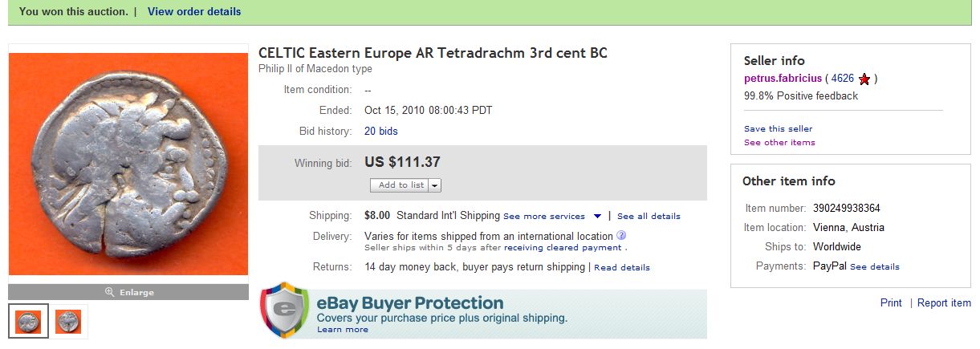
Task: Click the eBay Buyer Protection shield icon
Action: pyautogui.click(x=284, y=310)
